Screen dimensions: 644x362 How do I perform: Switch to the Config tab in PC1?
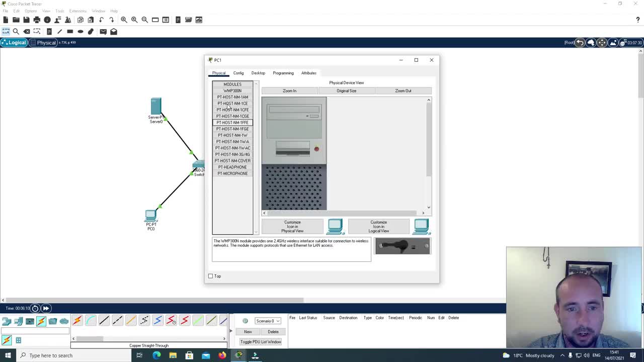238,73
